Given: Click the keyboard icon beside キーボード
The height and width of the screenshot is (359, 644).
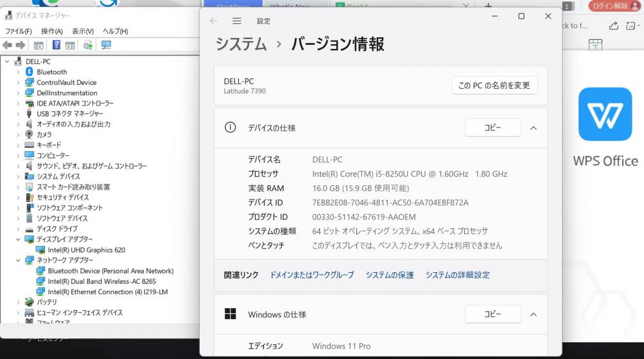Looking at the screenshot, I should (29, 145).
